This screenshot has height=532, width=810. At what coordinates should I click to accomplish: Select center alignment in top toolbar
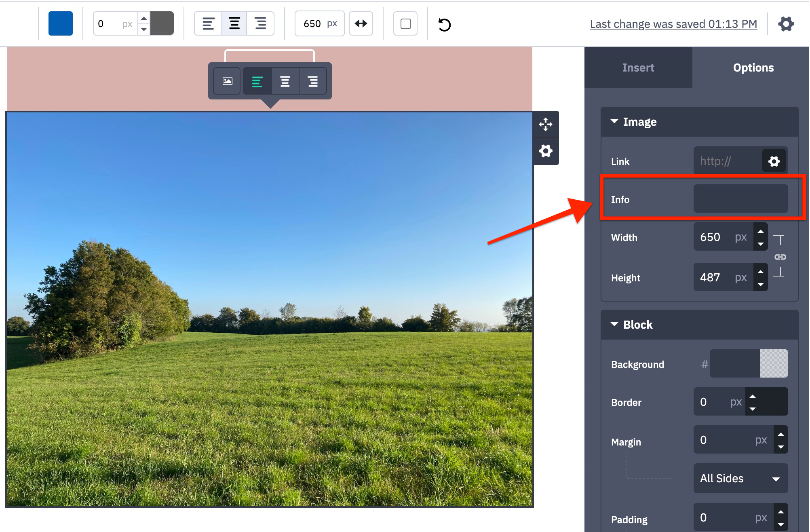point(234,24)
